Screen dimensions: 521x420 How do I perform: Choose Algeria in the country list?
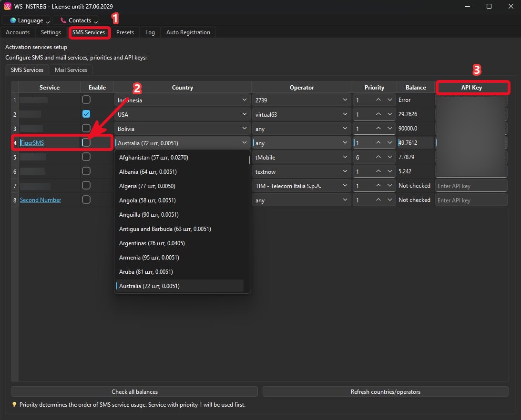(x=180, y=186)
